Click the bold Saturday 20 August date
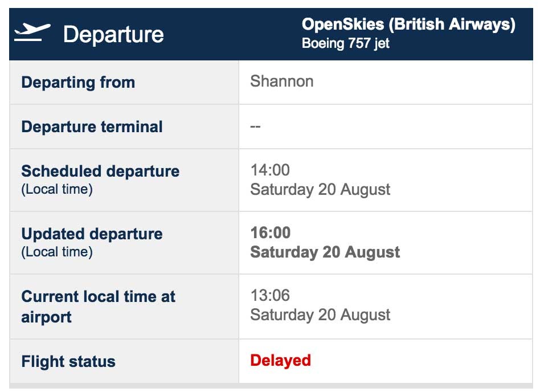The height and width of the screenshot is (392, 540). click(325, 252)
